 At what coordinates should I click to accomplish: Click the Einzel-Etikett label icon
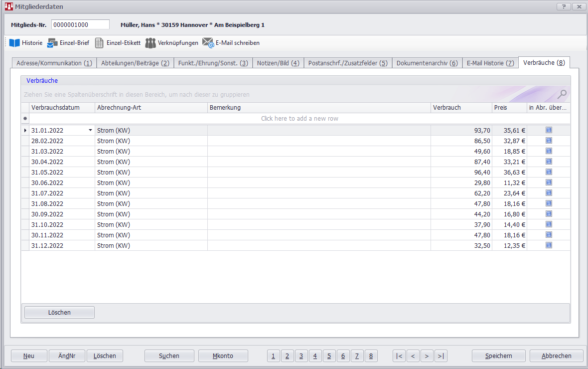100,43
